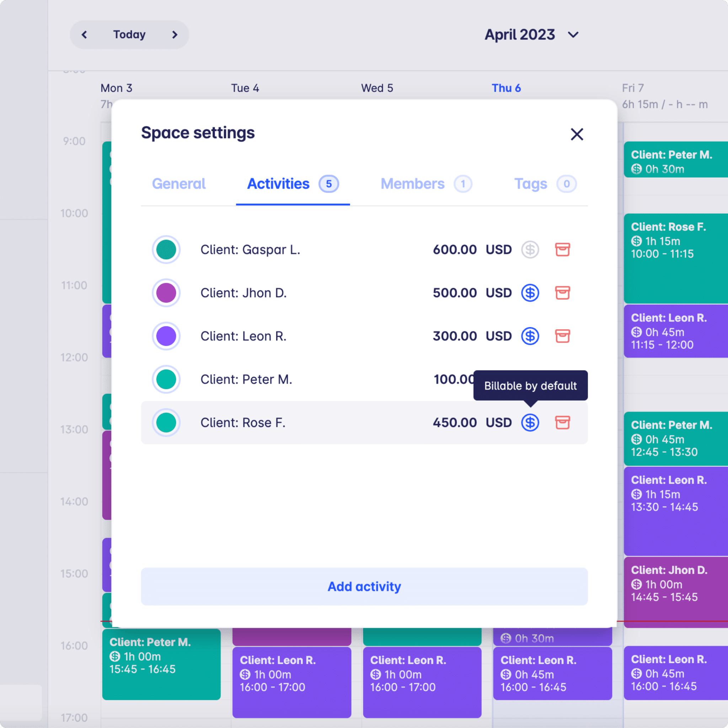Close the Space settings dialog
This screenshot has width=728, height=728.
[x=577, y=134]
